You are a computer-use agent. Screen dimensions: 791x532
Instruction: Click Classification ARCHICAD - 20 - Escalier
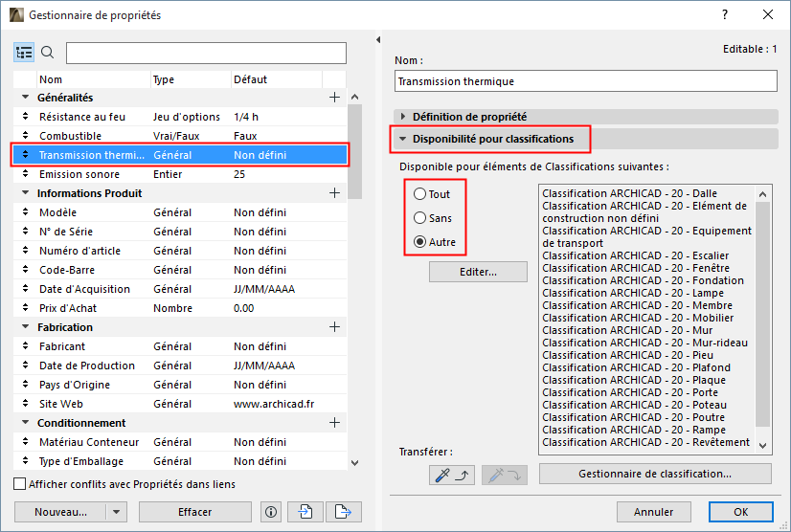(636, 255)
